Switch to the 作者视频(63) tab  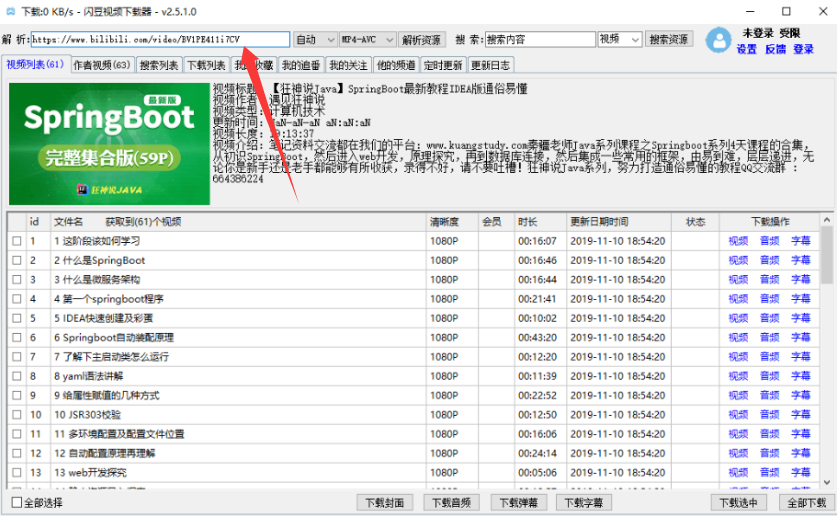point(101,65)
